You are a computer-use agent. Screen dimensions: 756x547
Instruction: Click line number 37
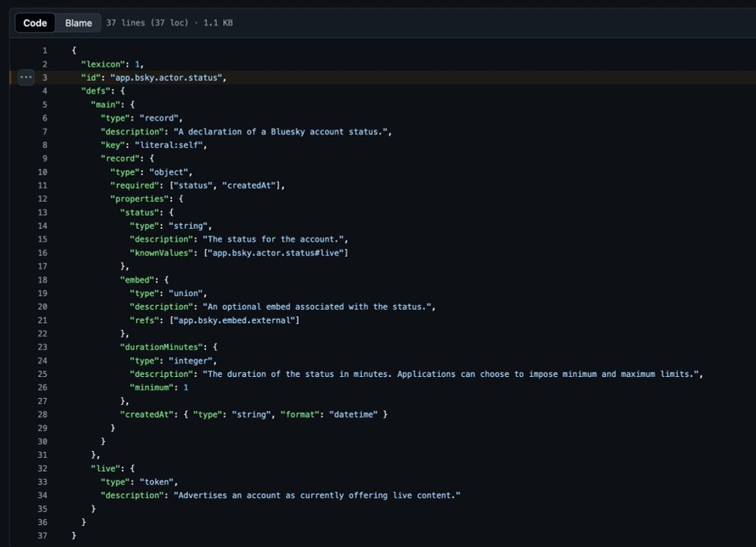42,536
